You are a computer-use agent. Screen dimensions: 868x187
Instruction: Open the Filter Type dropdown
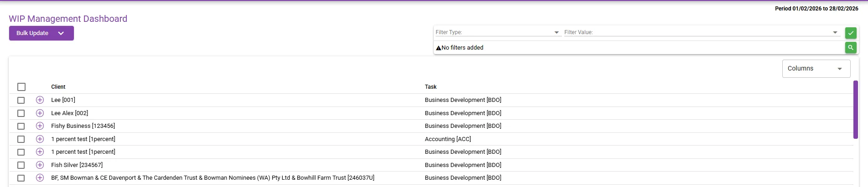pyautogui.click(x=497, y=32)
